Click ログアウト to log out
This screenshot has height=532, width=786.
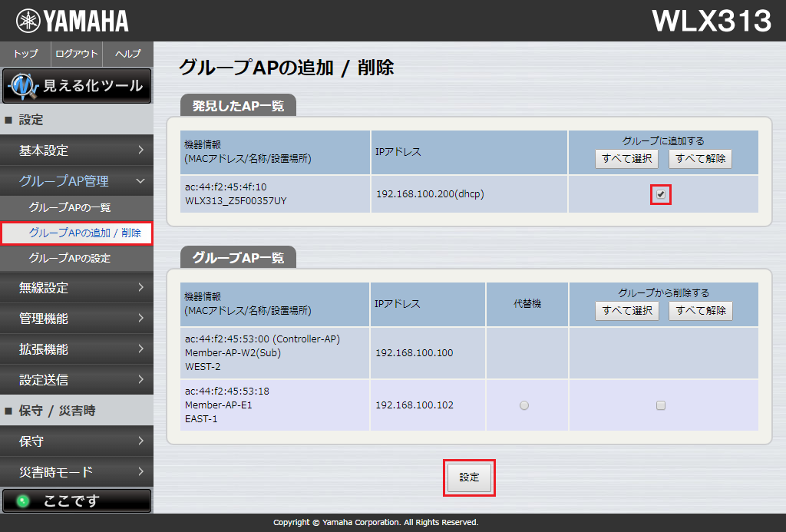point(76,54)
